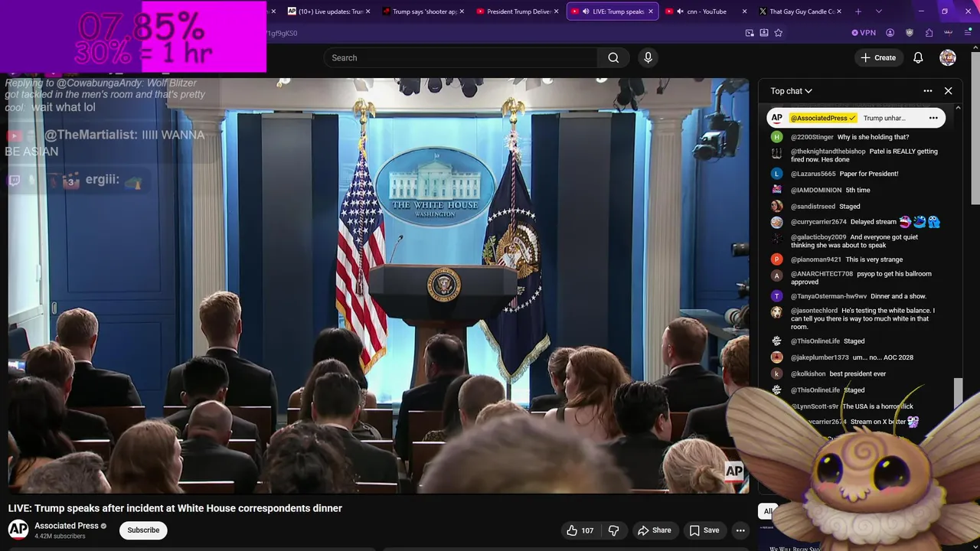Start voice search with the microphone icon
Screen dimensions: 980x551
pos(648,57)
